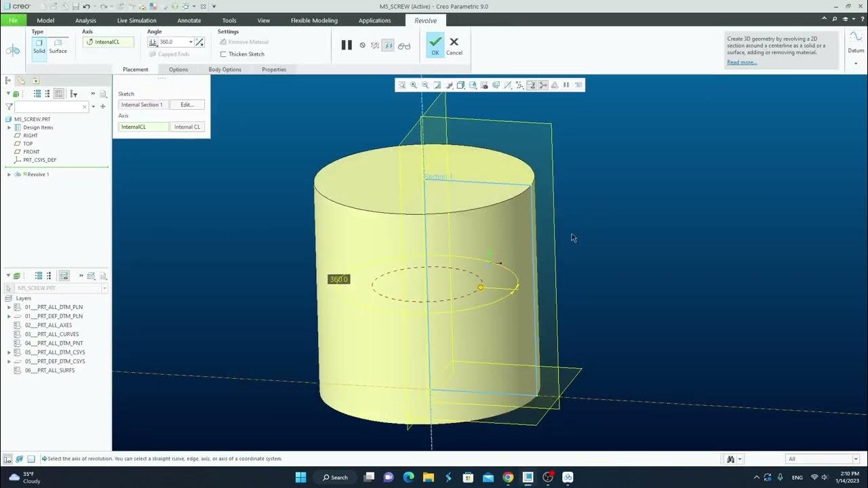The height and width of the screenshot is (488, 868).
Task: Select Solid revolve type
Action: (x=39, y=46)
